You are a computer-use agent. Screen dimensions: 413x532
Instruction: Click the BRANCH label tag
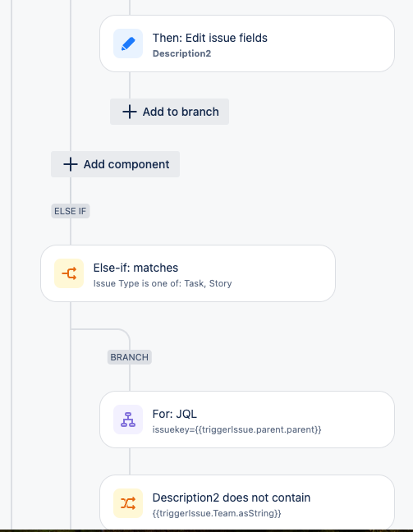[x=129, y=357]
